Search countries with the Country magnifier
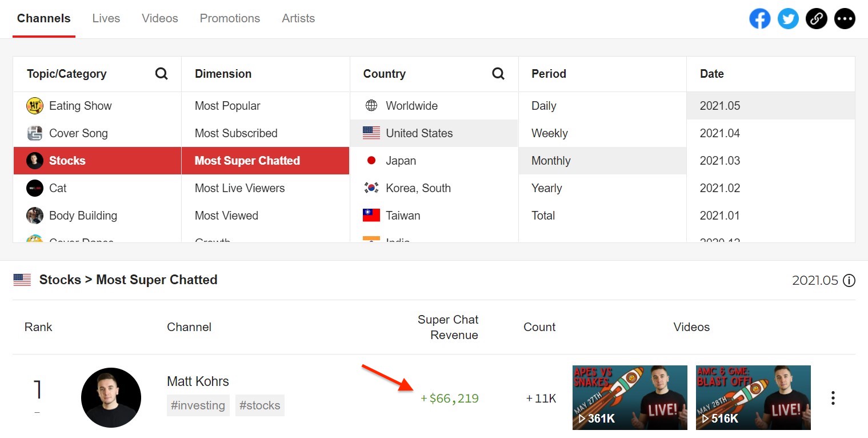 click(x=498, y=74)
